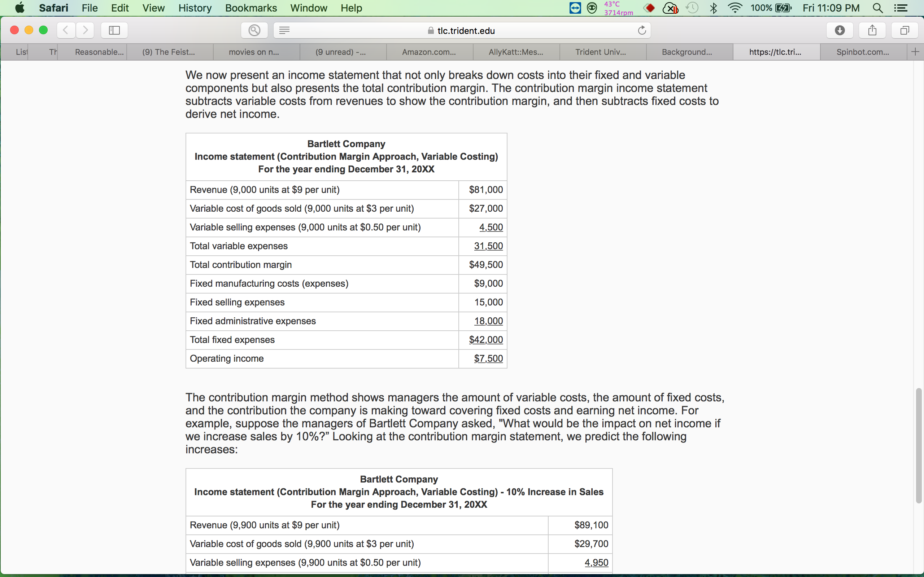The image size is (924, 577).
Task: Click the privacy report toolbar icon
Action: [x=254, y=30]
